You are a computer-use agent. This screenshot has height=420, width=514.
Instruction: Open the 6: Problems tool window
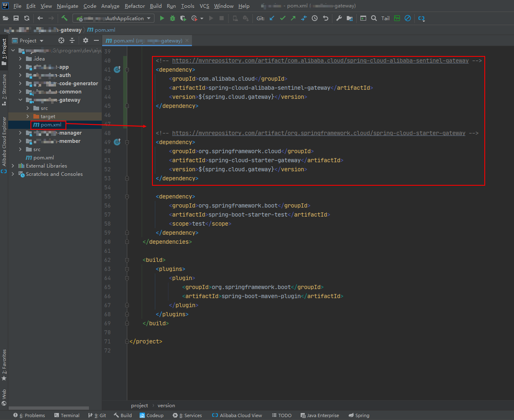[x=29, y=415]
